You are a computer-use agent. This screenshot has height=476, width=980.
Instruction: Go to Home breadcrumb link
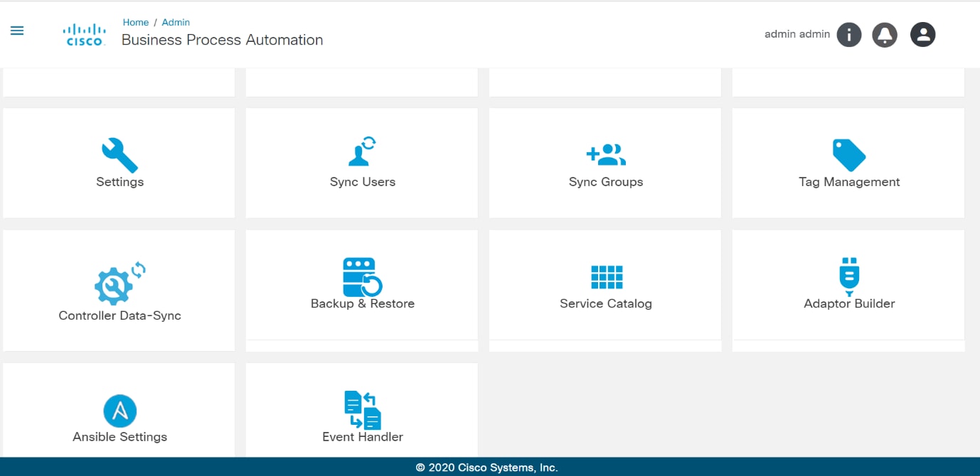136,22
